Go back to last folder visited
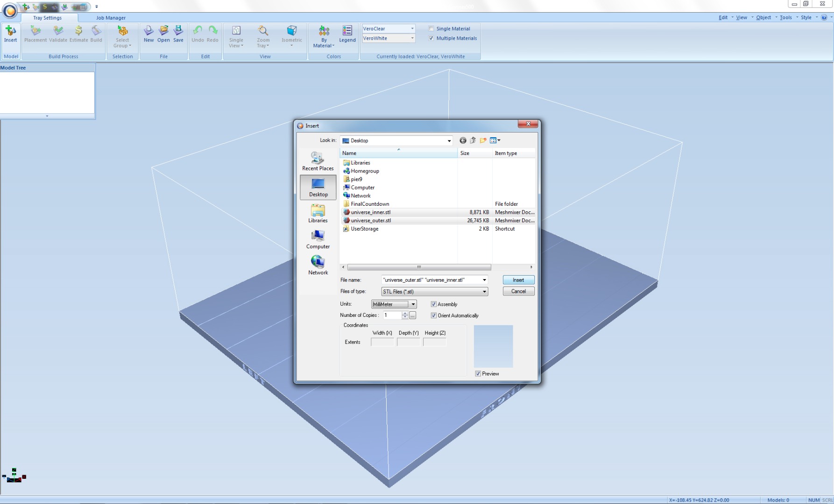The image size is (834, 504). pyautogui.click(x=463, y=140)
